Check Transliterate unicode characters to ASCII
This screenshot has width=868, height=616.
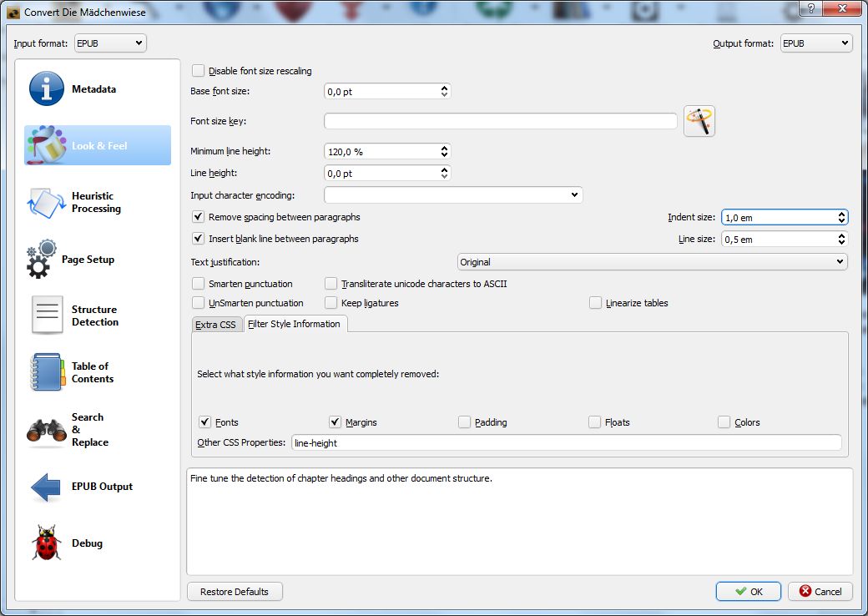(331, 283)
